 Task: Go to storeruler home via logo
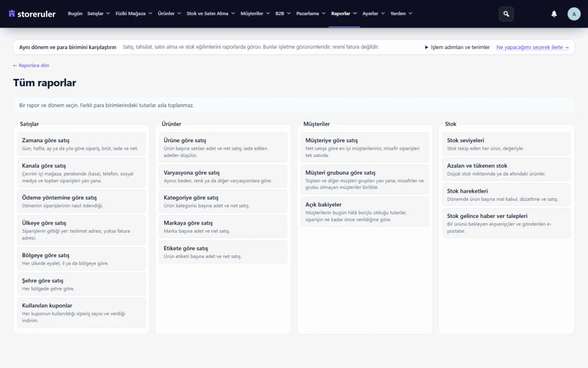coord(32,14)
